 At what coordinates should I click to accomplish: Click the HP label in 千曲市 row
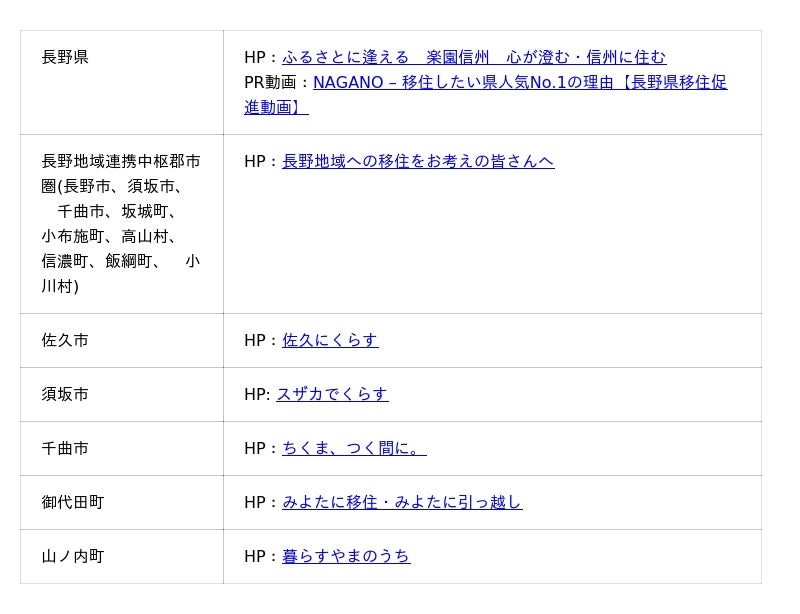[x=255, y=448]
